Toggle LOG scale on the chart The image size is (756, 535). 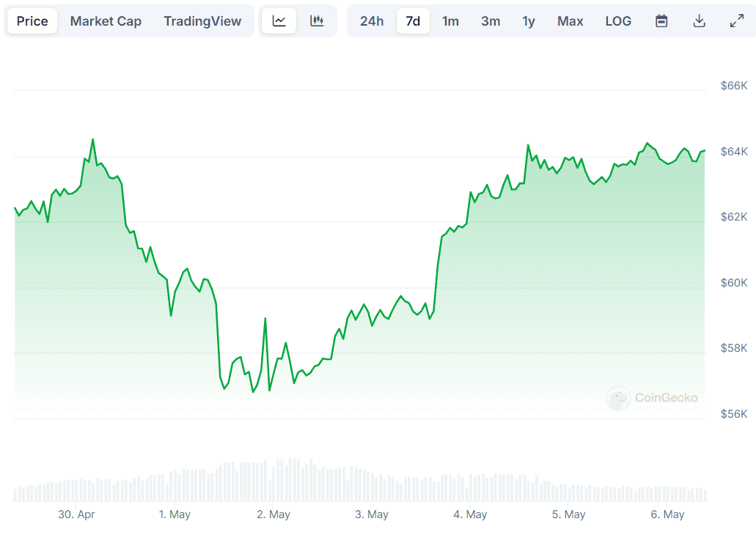point(618,21)
